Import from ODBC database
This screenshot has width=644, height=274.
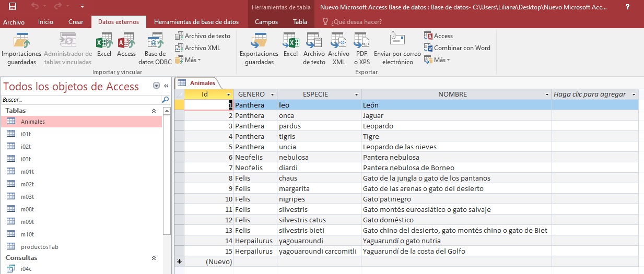(x=155, y=49)
